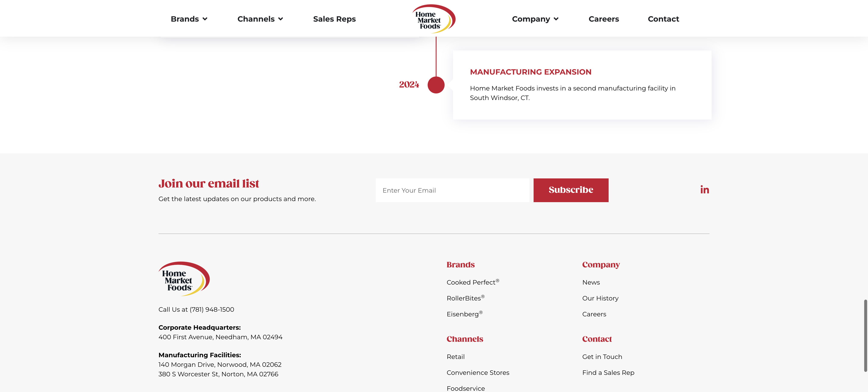Focus the Enter Your Email field

click(x=452, y=190)
